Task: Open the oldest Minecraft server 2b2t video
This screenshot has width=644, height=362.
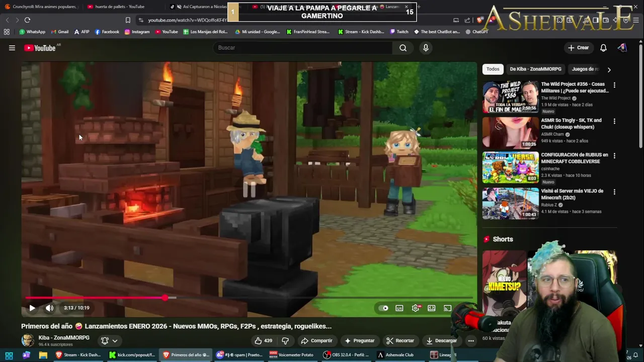Action: tap(510, 204)
